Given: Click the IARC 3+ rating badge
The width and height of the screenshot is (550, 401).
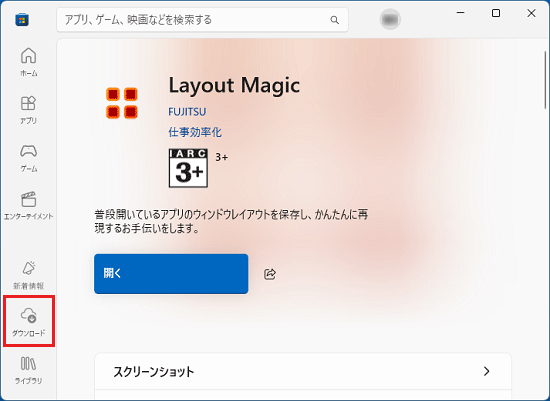Looking at the screenshot, I should point(188,168).
